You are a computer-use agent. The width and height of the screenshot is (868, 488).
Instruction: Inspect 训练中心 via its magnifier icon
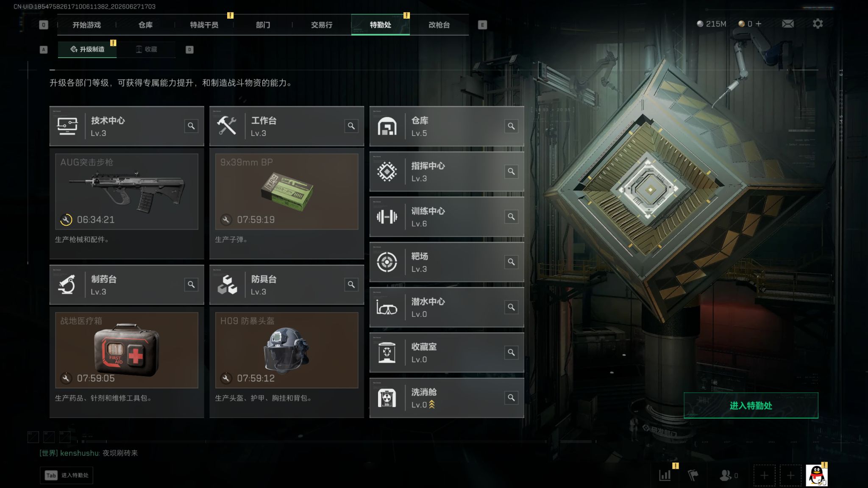coord(511,216)
